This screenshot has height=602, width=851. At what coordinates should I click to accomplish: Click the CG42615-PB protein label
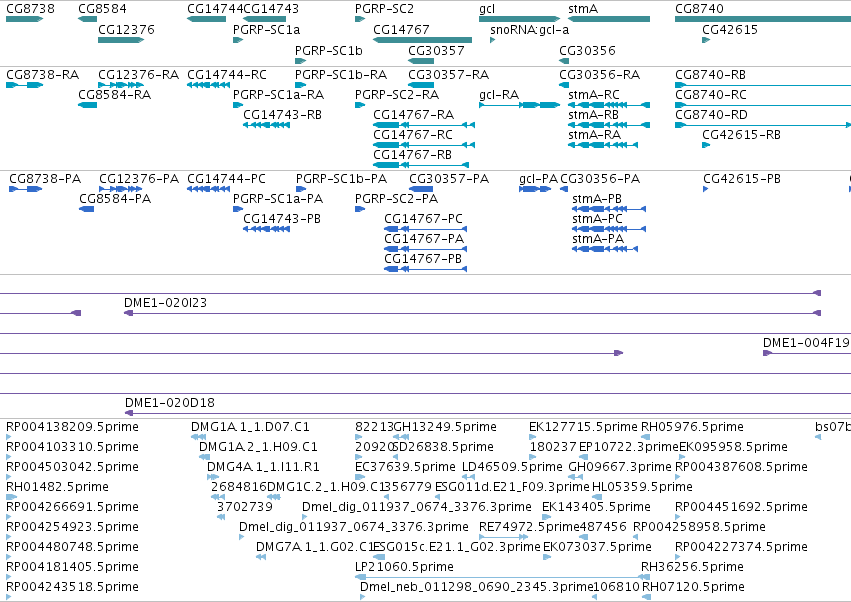point(742,179)
